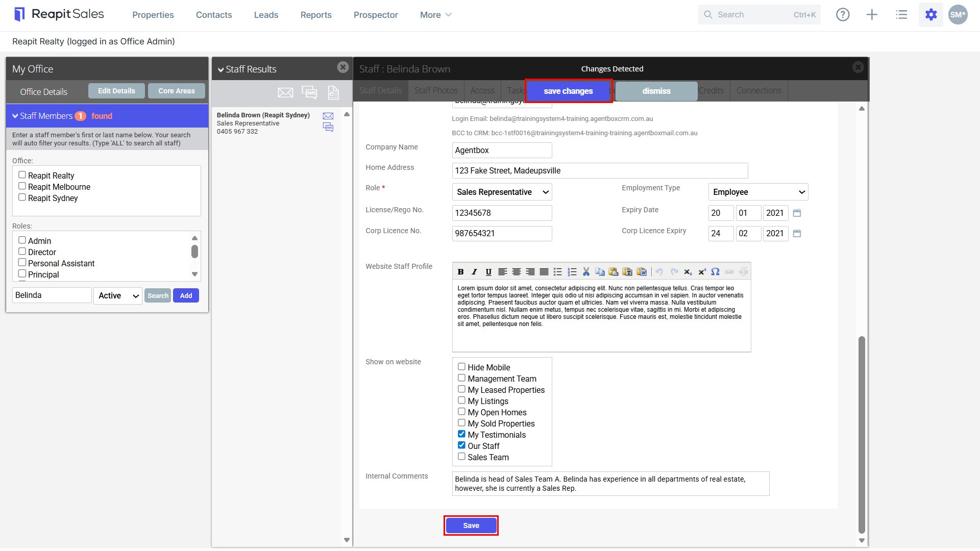The width and height of the screenshot is (980, 551).
Task: Open the settings gear icon in header
Action: 931,15
